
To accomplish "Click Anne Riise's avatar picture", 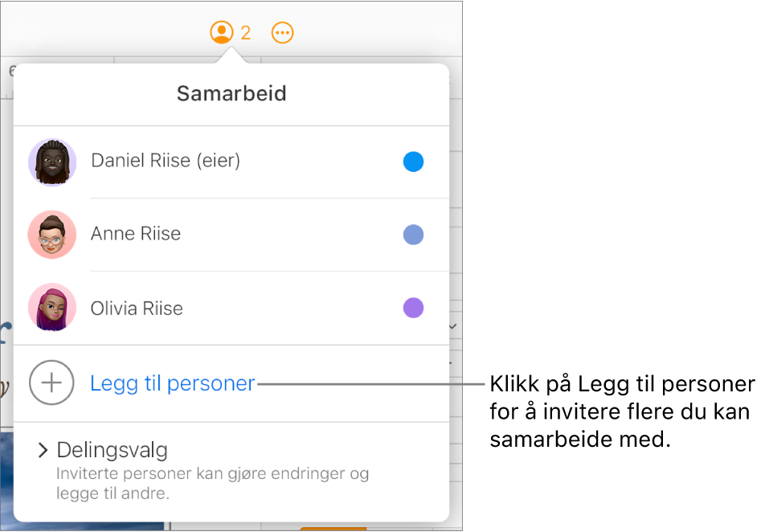I will pyautogui.click(x=51, y=235).
